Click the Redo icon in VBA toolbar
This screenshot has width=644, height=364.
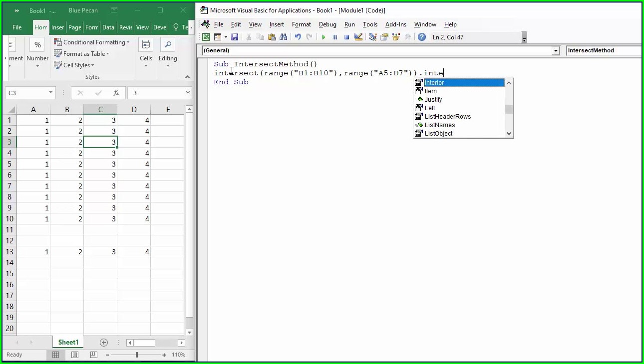click(309, 37)
